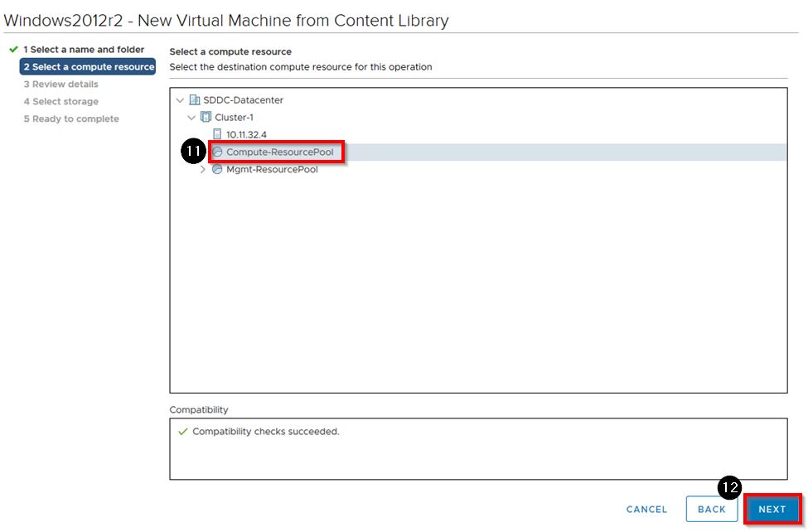Click the host icon beside 10.11.32.4
This screenshot has width=808, height=532.
click(217, 134)
